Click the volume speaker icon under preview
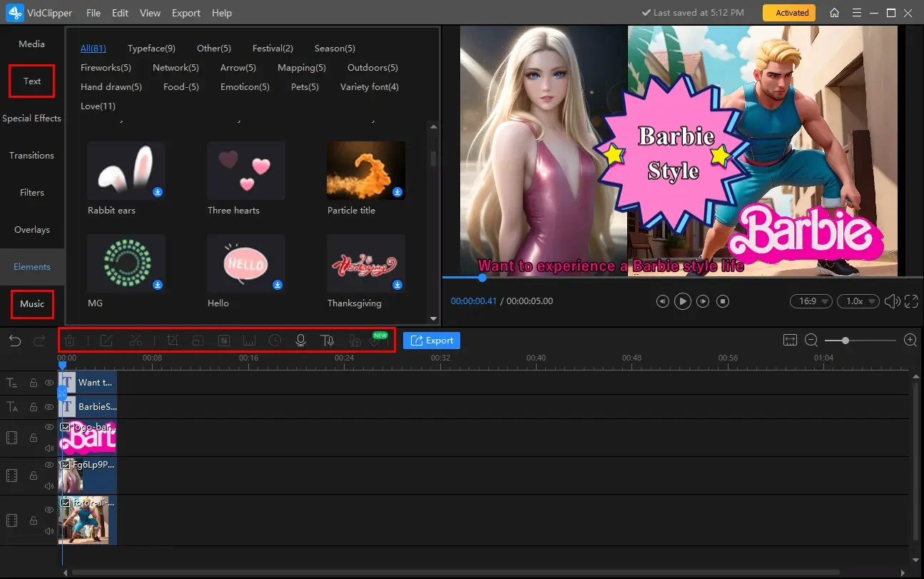The width and height of the screenshot is (924, 579). point(892,301)
